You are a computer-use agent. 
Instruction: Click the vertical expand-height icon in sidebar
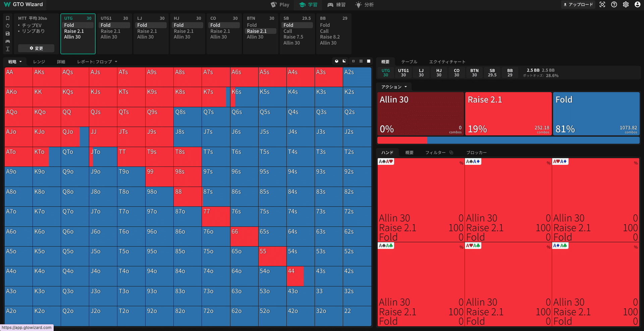tap(8, 49)
